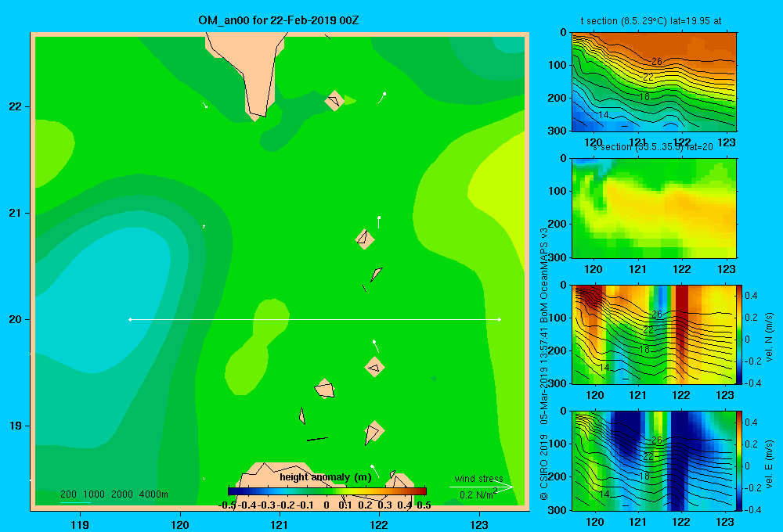This screenshot has width=783, height=532.
Task: Click the east endpoint marker of the section line
Action: click(x=500, y=319)
